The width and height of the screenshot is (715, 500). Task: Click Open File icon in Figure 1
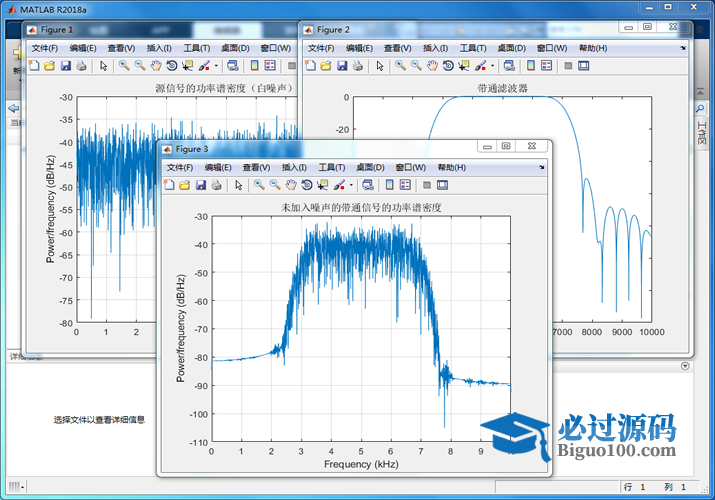click(49, 66)
